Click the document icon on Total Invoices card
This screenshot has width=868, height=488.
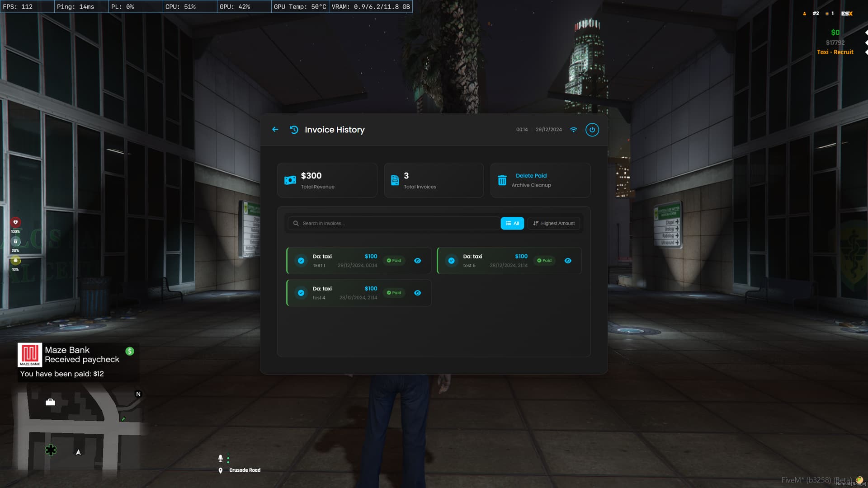(x=394, y=179)
